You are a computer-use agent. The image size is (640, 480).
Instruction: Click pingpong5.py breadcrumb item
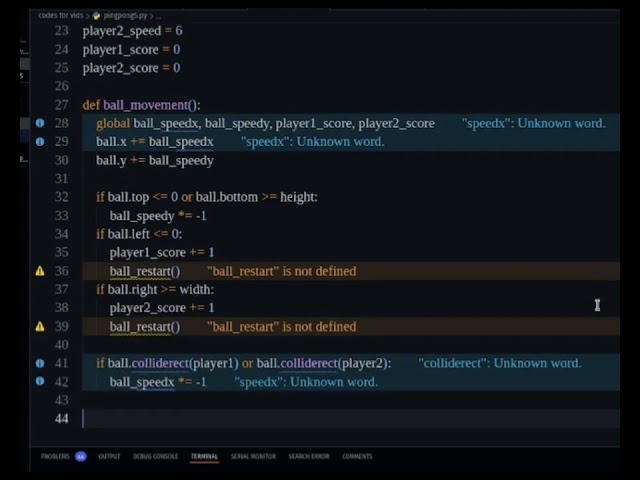[x=125, y=16]
